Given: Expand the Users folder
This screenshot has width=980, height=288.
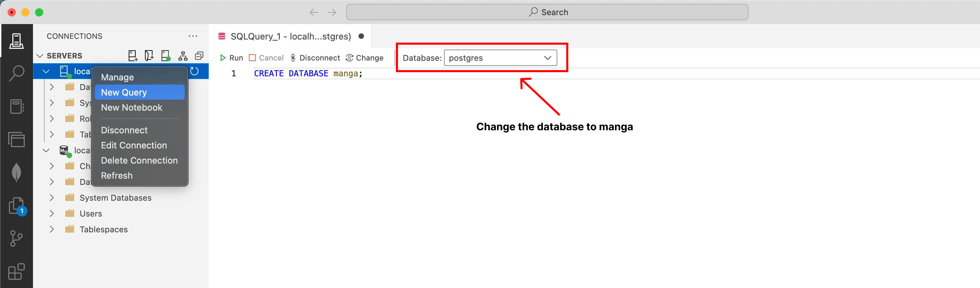Looking at the screenshot, I should pyautogui.click(x=52, y=214).
